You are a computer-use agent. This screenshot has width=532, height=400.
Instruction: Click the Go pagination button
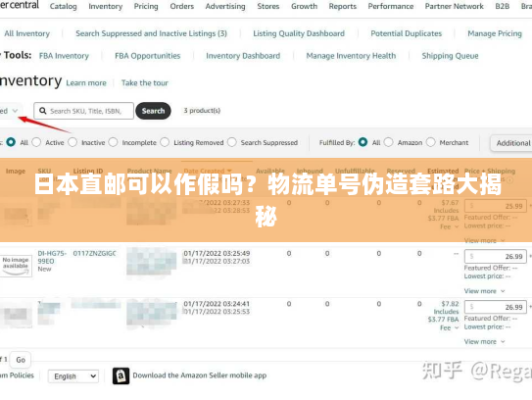21,360
